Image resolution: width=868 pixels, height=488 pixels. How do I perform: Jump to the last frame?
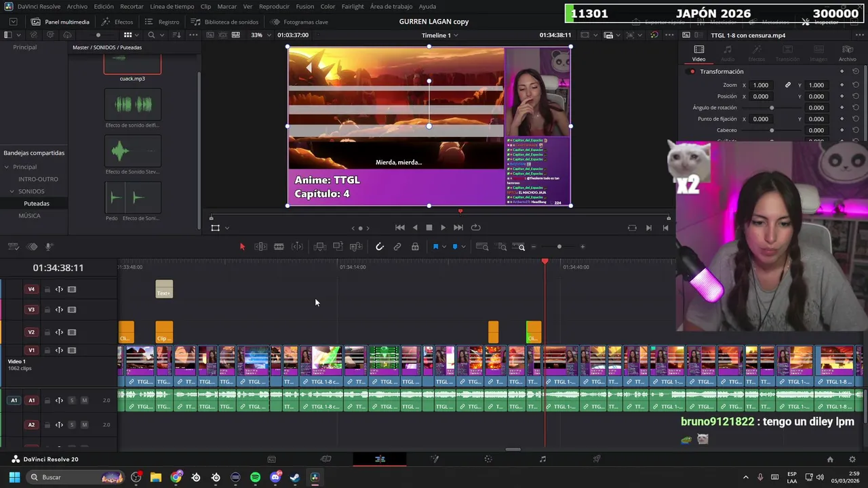458,228
